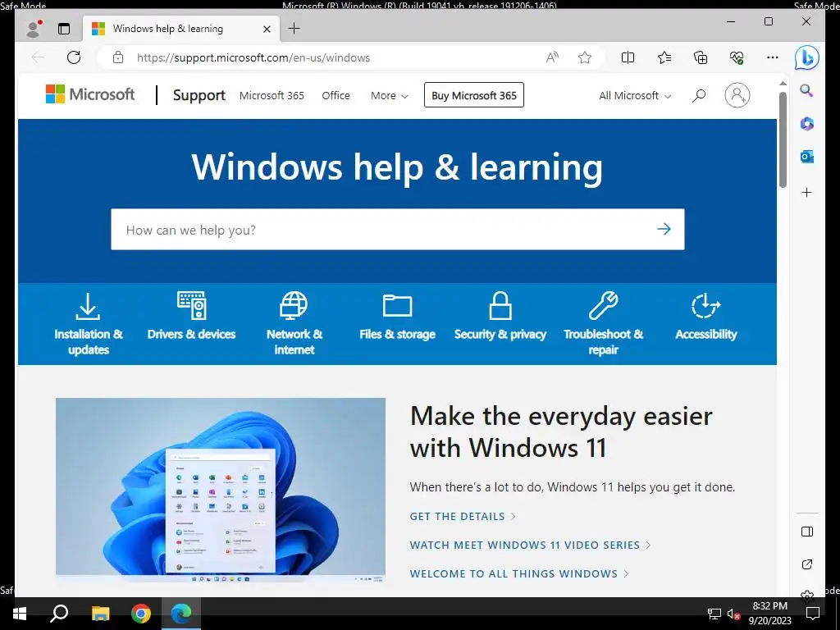
Task: Open Accessibility category
Action: coord(706,317)
